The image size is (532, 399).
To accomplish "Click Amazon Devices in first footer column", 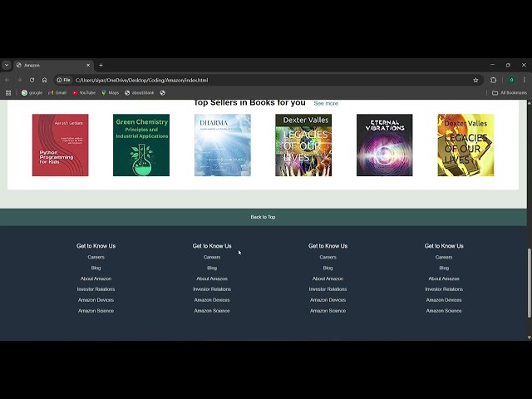I will click(x=96, y=300).
